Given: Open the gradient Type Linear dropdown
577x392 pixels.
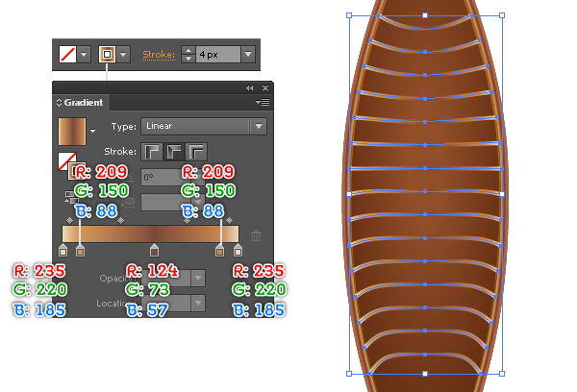Looking at the screenshot, I should click(204, 126).
